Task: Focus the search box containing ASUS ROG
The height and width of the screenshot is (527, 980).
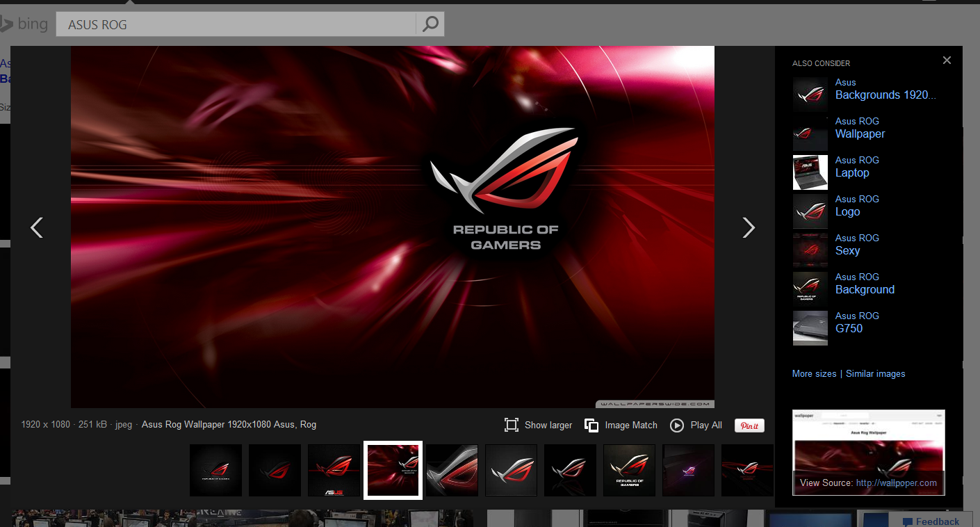Action: [x=236, y=24]
